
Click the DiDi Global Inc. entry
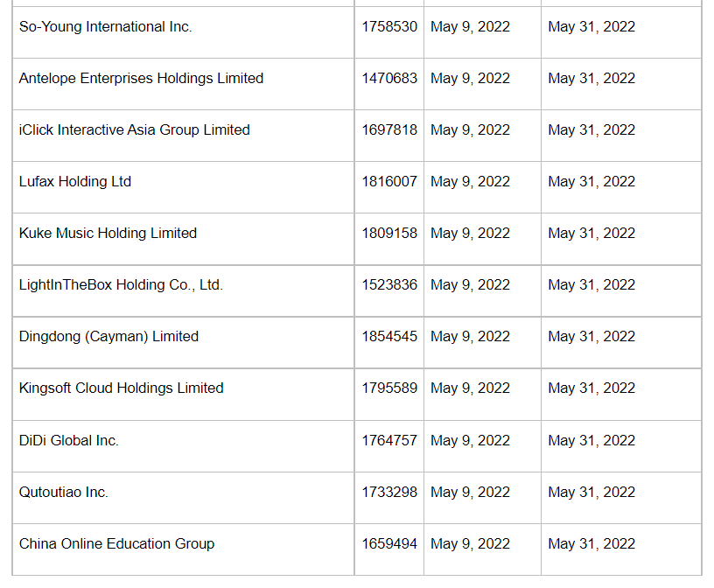(x=69, y=441)
